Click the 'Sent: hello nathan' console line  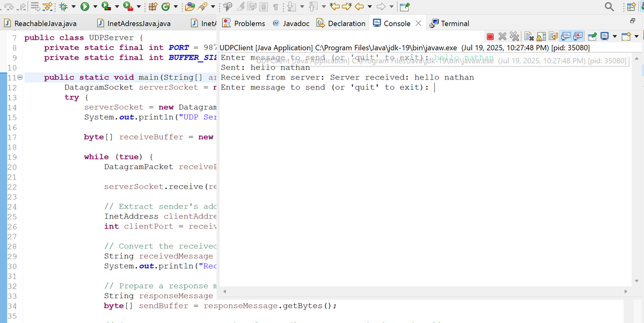[x=266, y=68]
